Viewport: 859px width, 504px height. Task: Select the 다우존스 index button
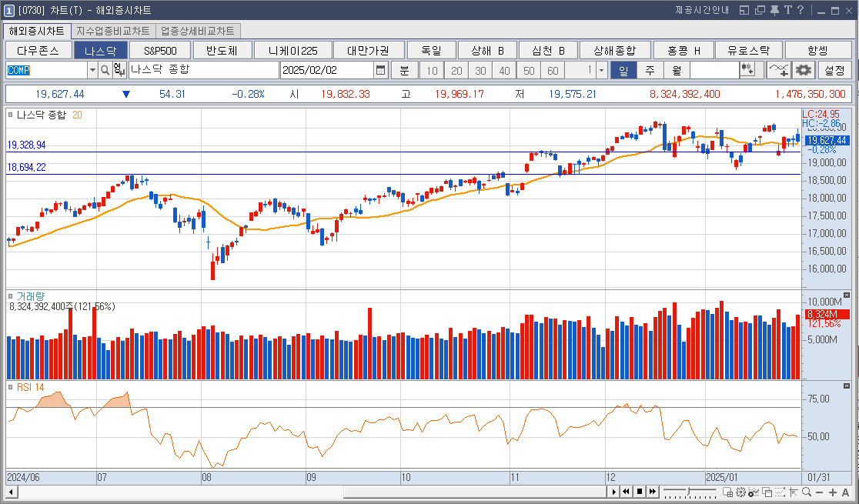[x=38, y=51]
